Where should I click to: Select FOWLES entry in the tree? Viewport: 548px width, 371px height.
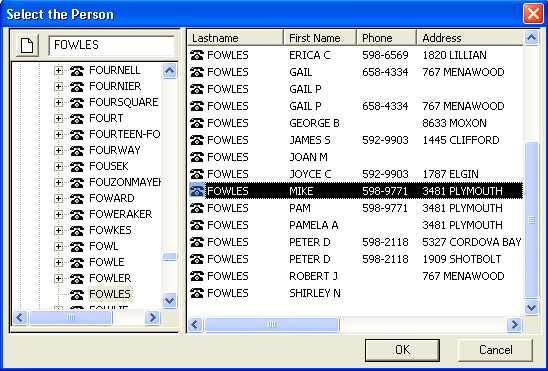click(110, 294)
